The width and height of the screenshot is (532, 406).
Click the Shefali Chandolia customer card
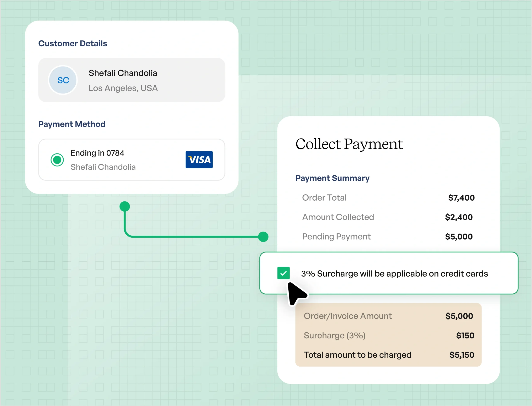(132, 80)
